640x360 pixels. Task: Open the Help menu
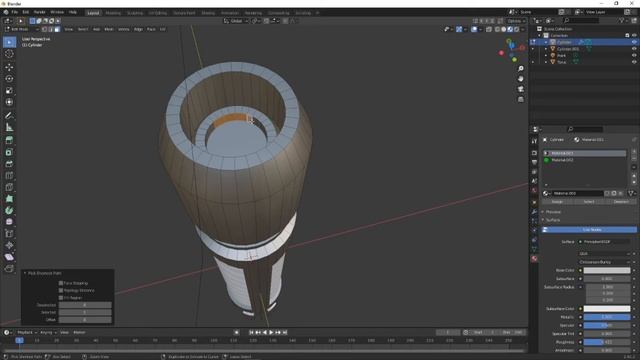click(x=73, y=12)
